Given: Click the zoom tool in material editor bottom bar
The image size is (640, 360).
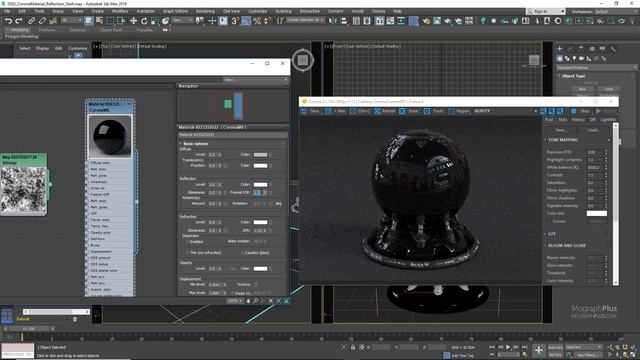Looking at the screenshot, I should click(256, 301).
